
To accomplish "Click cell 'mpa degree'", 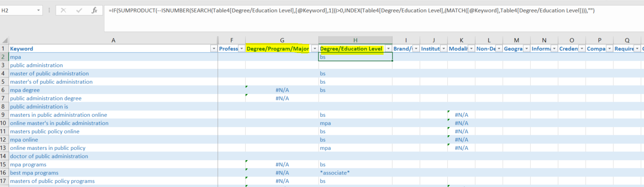I will click(x=113, y=90).
